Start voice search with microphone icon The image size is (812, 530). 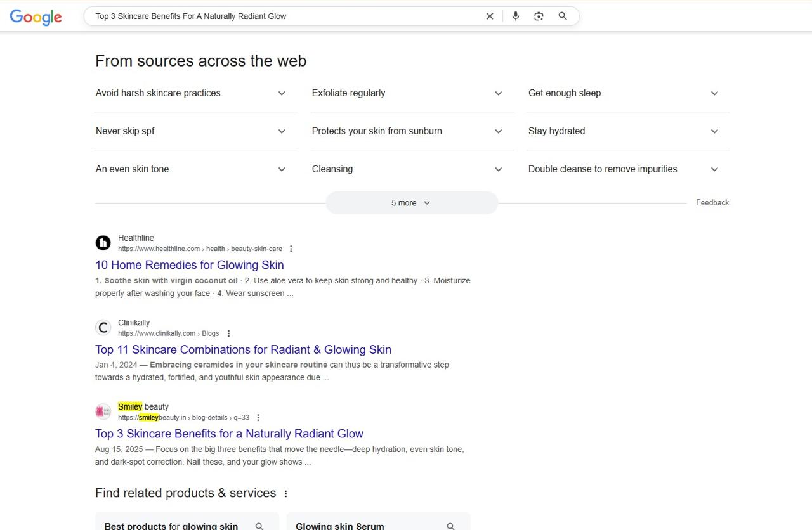[516, 16]
